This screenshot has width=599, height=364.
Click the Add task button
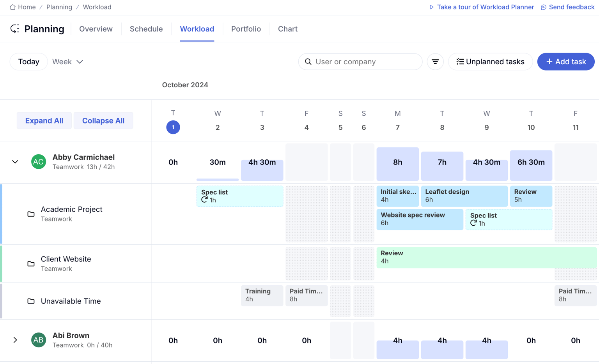[565, 62]
